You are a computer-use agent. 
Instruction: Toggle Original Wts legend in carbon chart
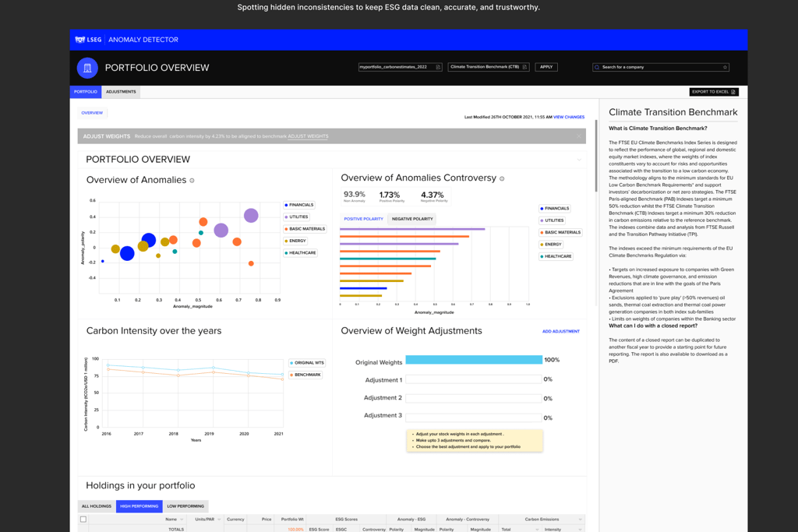[307, 363]
